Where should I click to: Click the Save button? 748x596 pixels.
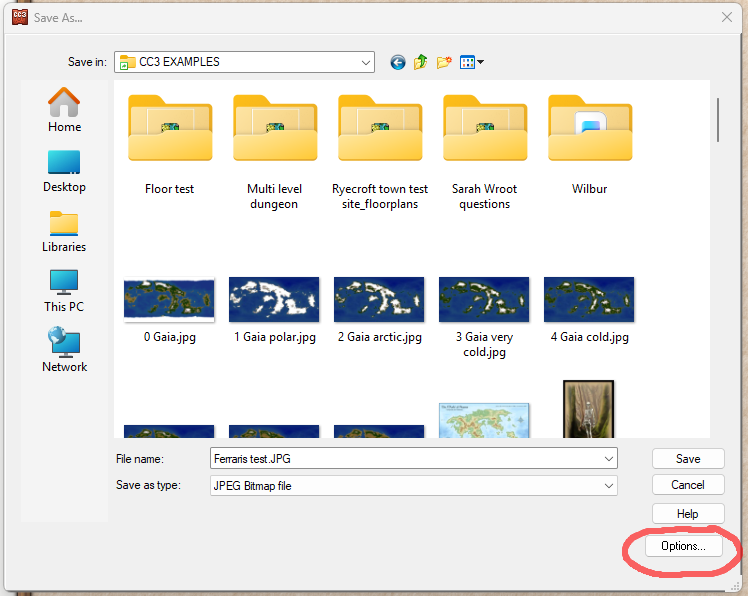pyautogui.click(x=688, y=459)
